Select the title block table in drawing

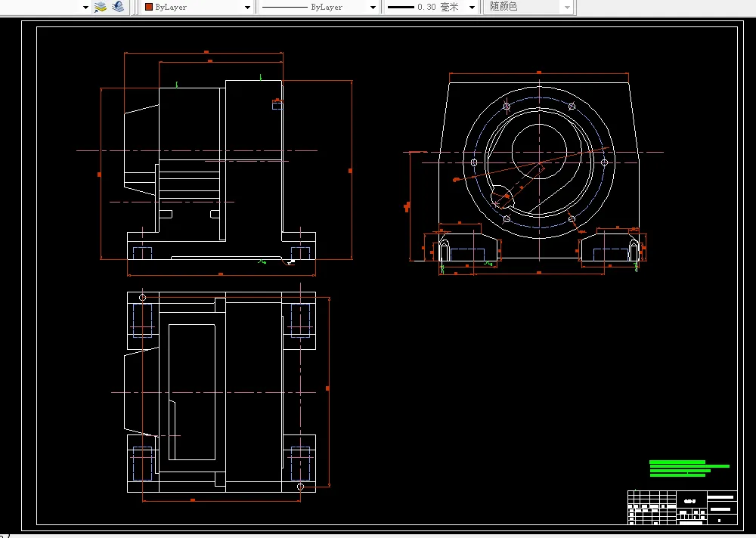(x=682, y=507)
